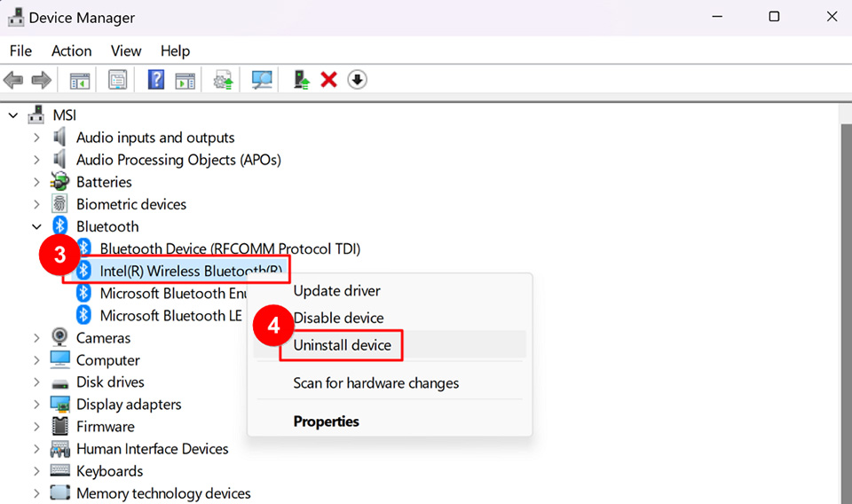Click the vertical scrollbar thumb

click(846, 312)
